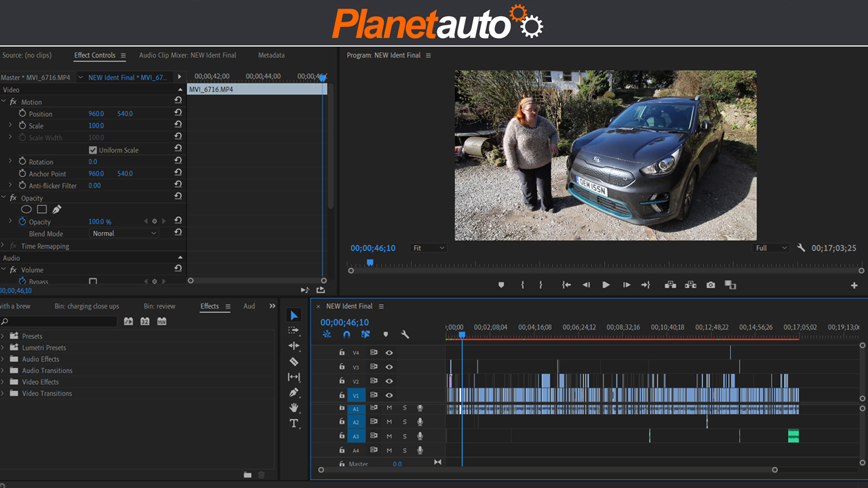Open timeline wrench display settings
This screenshot has height=488, width=868.
coord(405,334)
